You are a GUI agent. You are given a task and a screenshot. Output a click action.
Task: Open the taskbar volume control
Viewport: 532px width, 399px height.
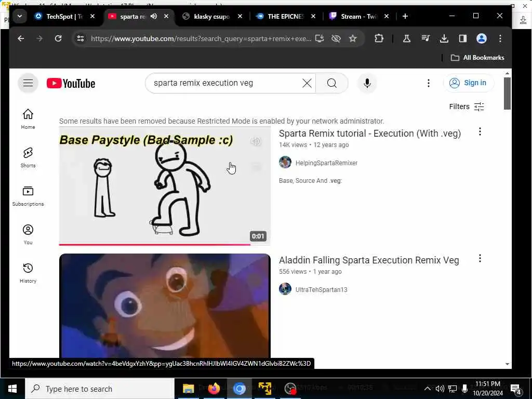coord(440,389)
